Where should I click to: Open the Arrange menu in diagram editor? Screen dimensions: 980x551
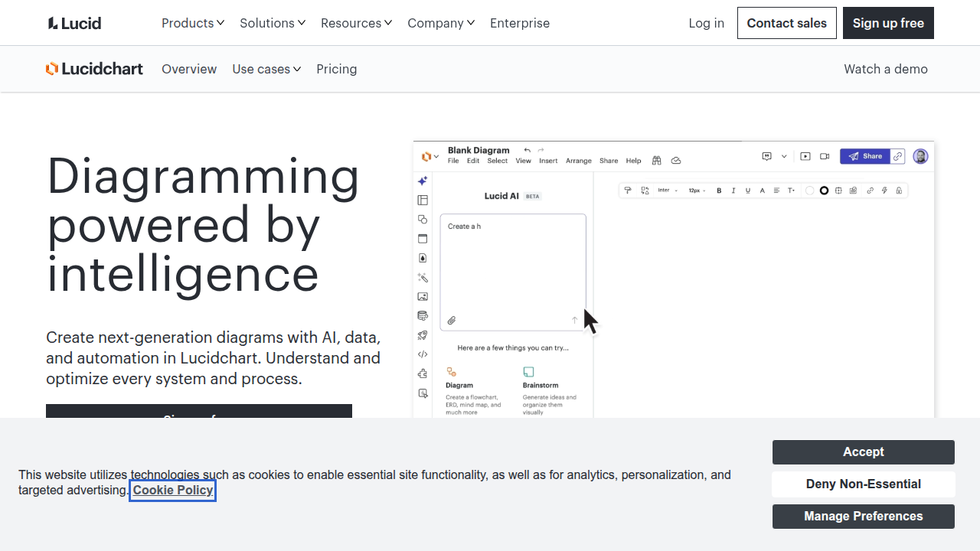point(579,161)
